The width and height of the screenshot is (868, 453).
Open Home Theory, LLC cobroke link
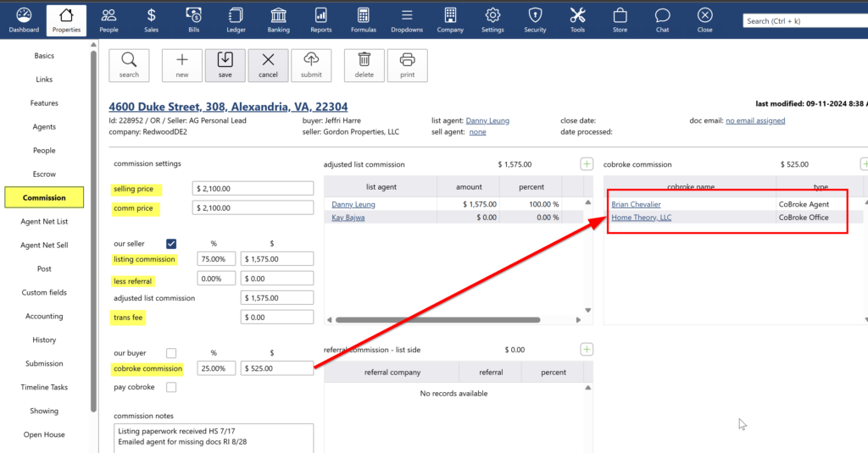[641, 218]
